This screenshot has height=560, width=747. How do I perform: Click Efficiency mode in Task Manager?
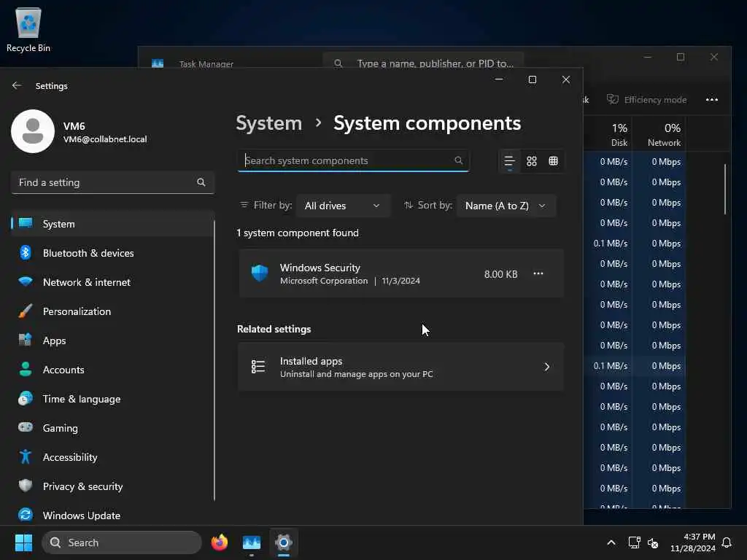coord(646,99)
